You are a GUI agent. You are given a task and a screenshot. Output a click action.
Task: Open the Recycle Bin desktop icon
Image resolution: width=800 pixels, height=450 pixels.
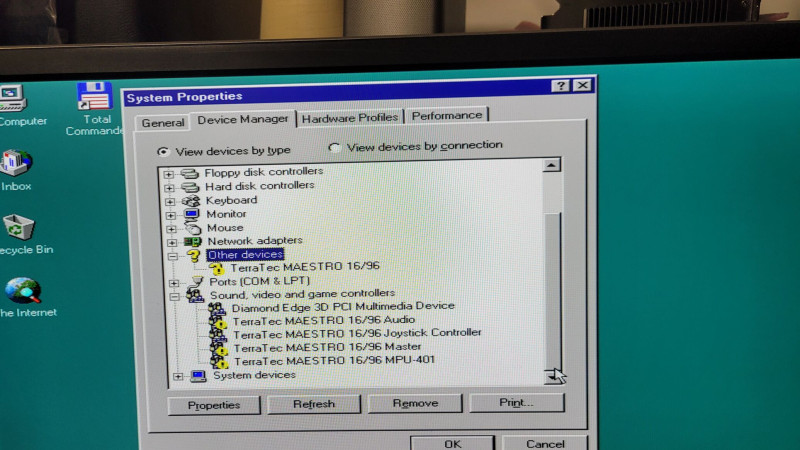(x=20, y=234)
